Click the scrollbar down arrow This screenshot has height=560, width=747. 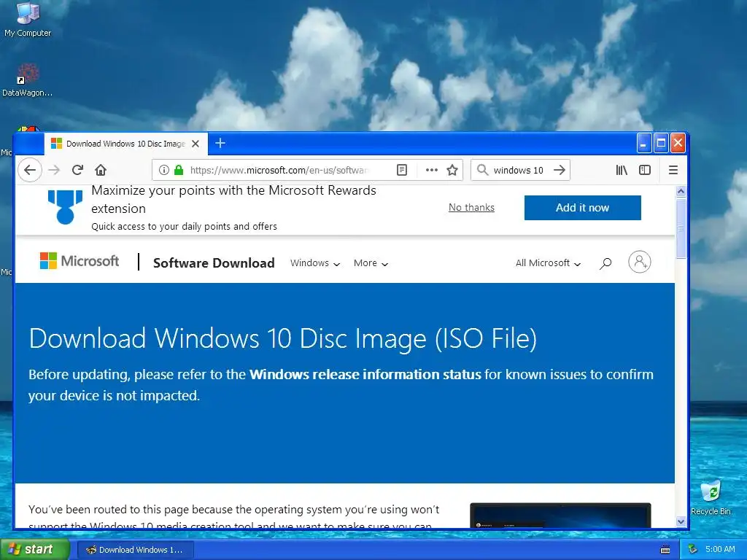tap(681, 522)
